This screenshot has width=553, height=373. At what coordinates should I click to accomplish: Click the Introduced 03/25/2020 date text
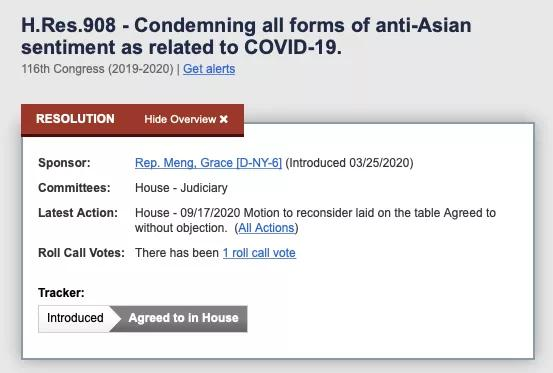point(349,163)
